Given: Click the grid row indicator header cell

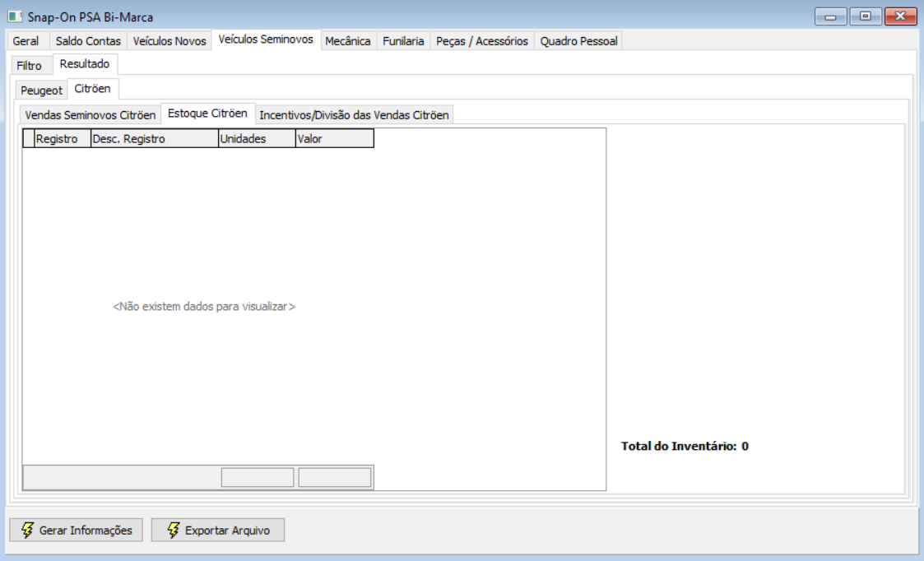Looking at the screenshot, I should coord(28,138).
